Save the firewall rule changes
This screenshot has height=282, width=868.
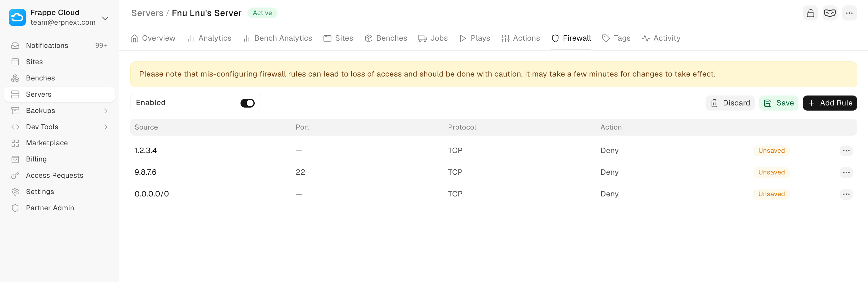pyautogui.click(x=778, y=103)
